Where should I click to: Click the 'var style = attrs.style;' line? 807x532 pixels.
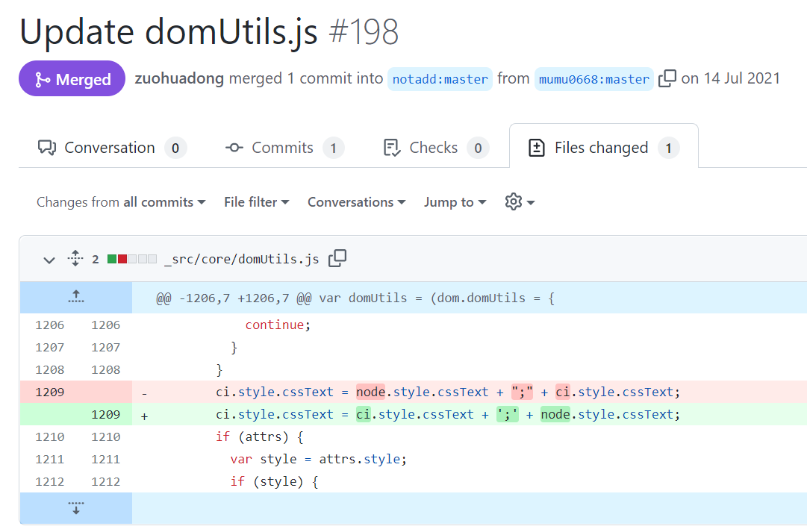[319, 459]
